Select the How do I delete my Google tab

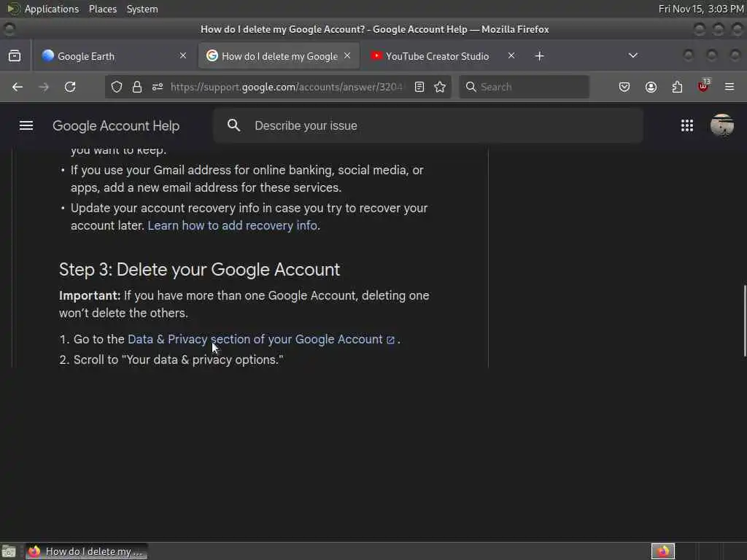278,56
